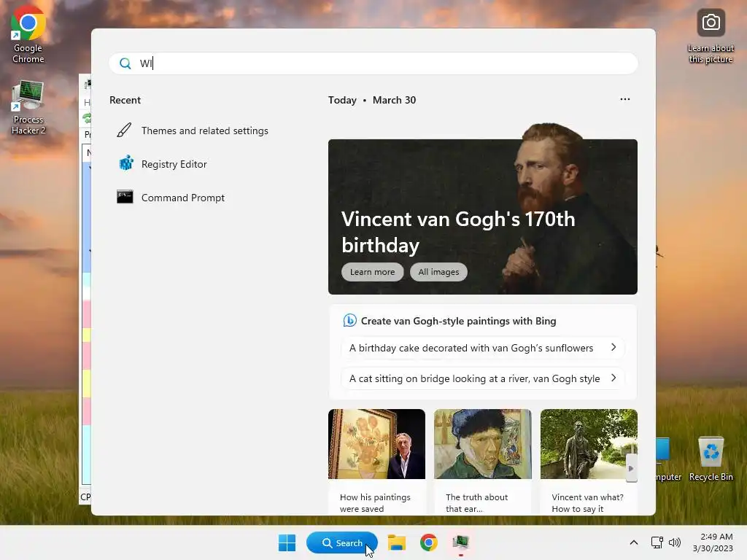Switch to Process Hacker taskbar icon
Viewport: 747px width, 560px height.
pos(461,542)
